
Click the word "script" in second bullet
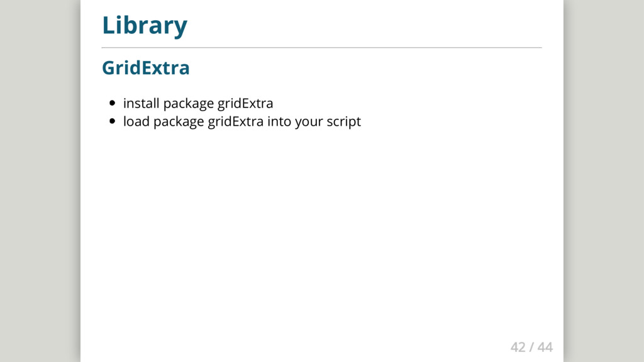pyautogui.click(x=344, y=122)
